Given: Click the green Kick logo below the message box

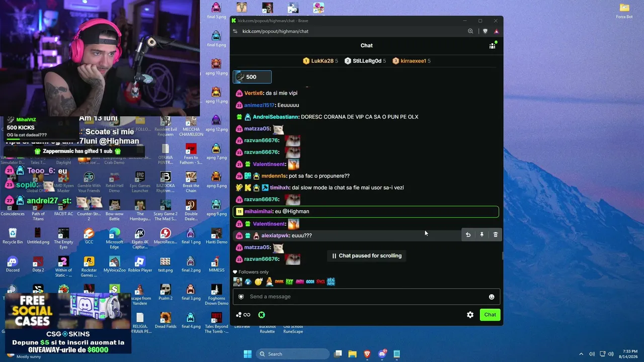Looking at the screenshot, I should [x=262, y=315].
